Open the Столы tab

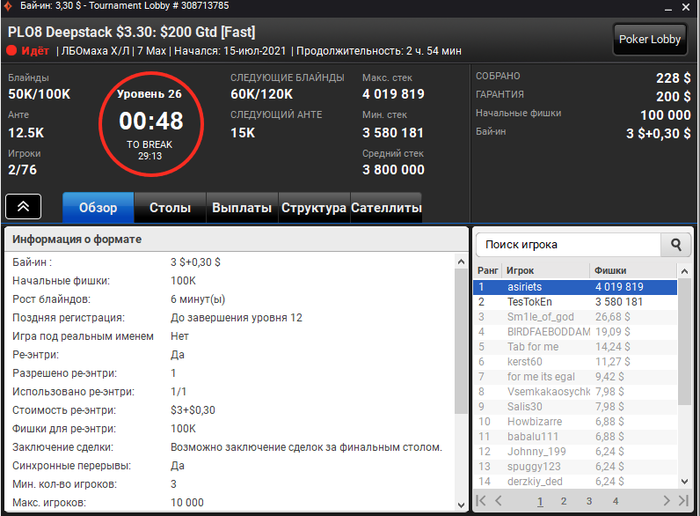170,208
